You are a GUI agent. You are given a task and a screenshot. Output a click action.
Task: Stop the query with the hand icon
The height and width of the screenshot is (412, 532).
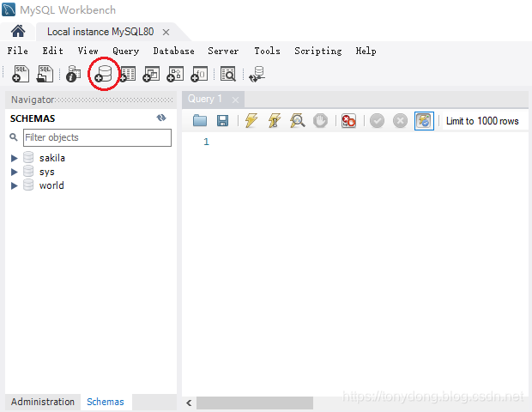pyautogui.click(x=320, y=120)
